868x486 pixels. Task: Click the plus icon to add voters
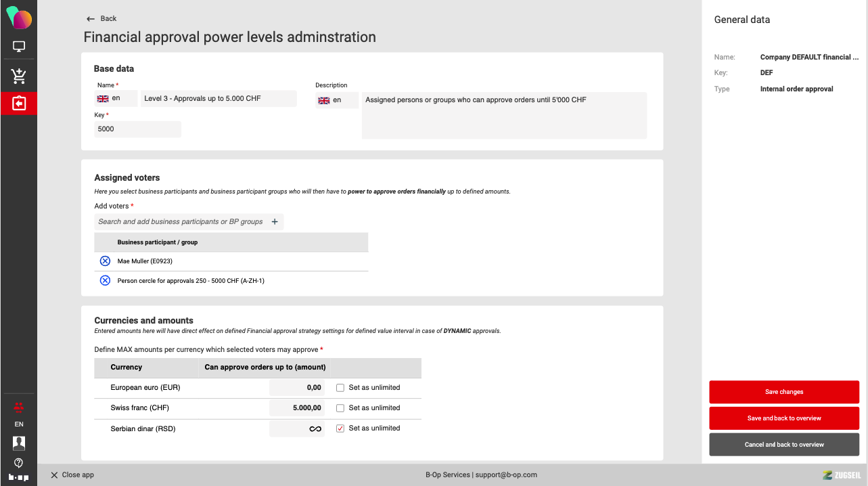pos(275,221)
